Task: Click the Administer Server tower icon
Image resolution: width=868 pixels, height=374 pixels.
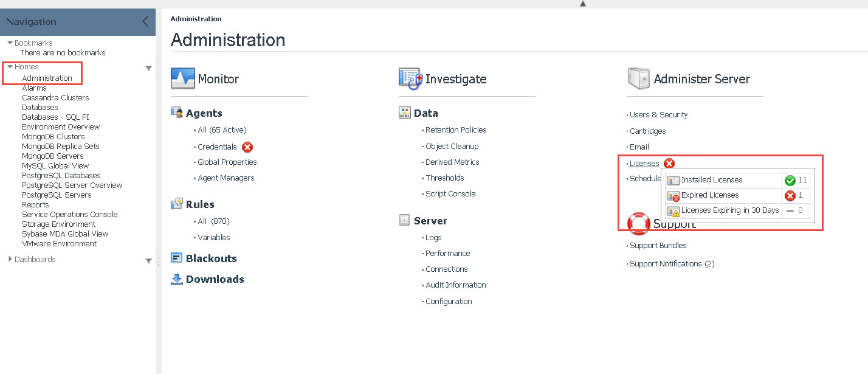Action: coord(638,79)
